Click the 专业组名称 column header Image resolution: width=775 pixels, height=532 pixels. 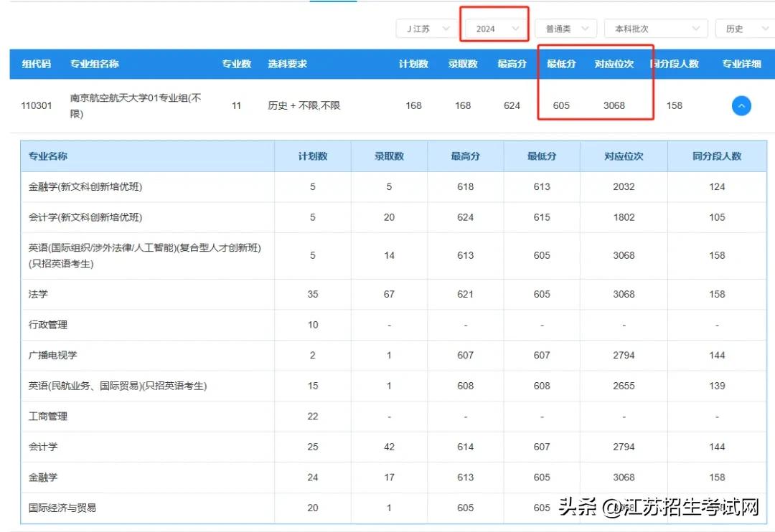point(95,64)
